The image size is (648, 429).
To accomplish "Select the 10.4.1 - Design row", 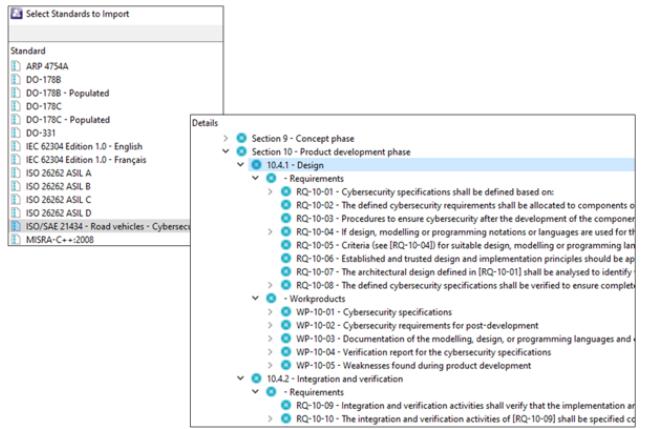I will (441, 165).
